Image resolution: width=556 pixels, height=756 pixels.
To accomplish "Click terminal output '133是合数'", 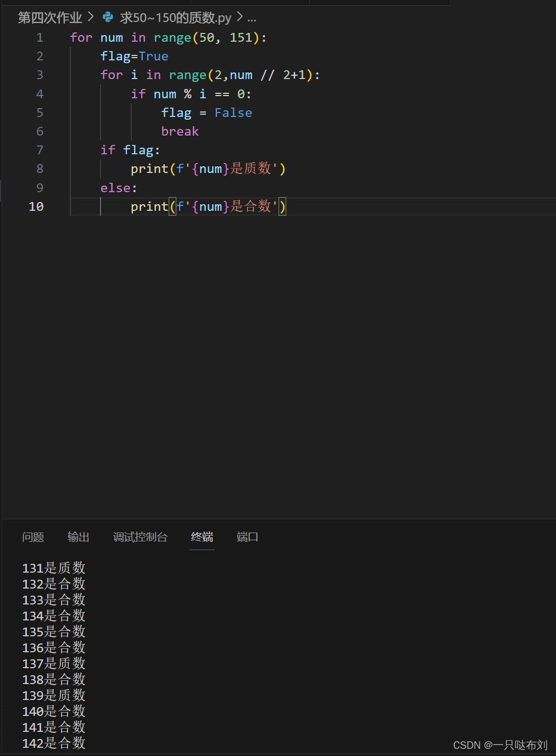I will (x=54, y=600).
